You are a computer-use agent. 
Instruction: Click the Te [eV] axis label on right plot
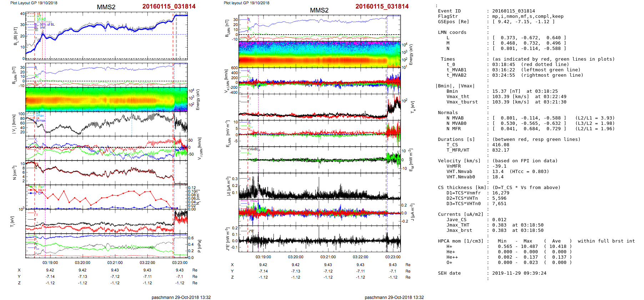(413, 106)
